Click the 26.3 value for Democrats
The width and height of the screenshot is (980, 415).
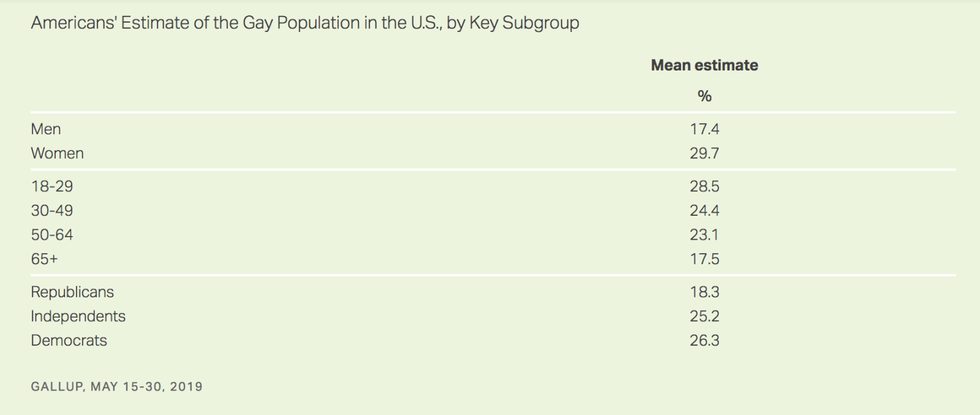704,341
